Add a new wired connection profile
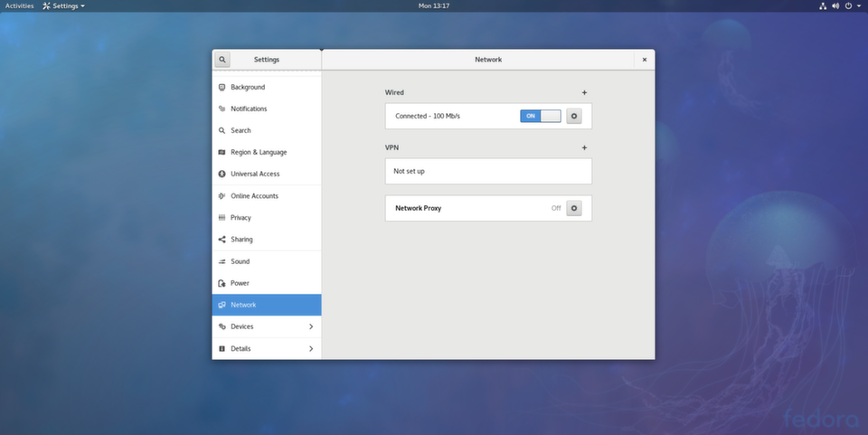Image resolution: width=868 pixels, height=435 pixels. tap(584, 92)
